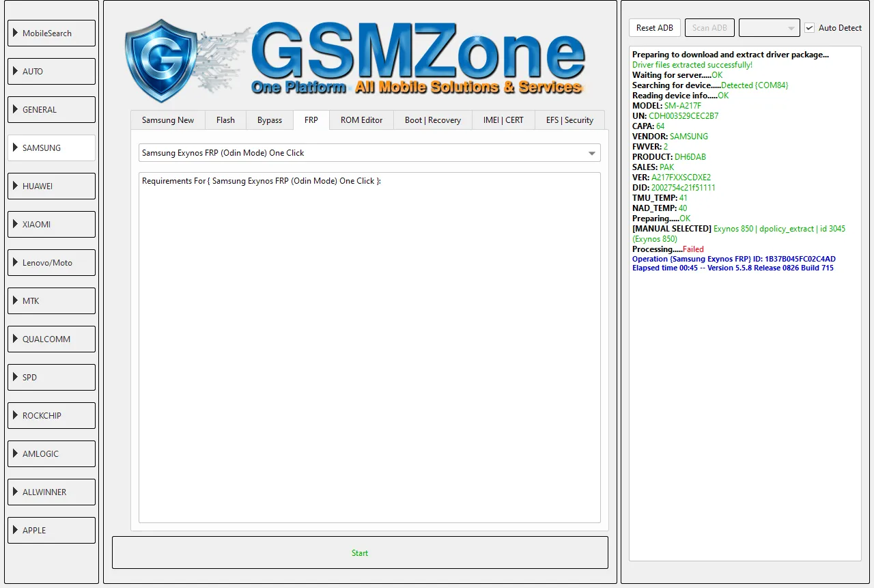The image size is (874, 588).
Task: Click the SALES value 'PAK'
Action: point(667,167)
